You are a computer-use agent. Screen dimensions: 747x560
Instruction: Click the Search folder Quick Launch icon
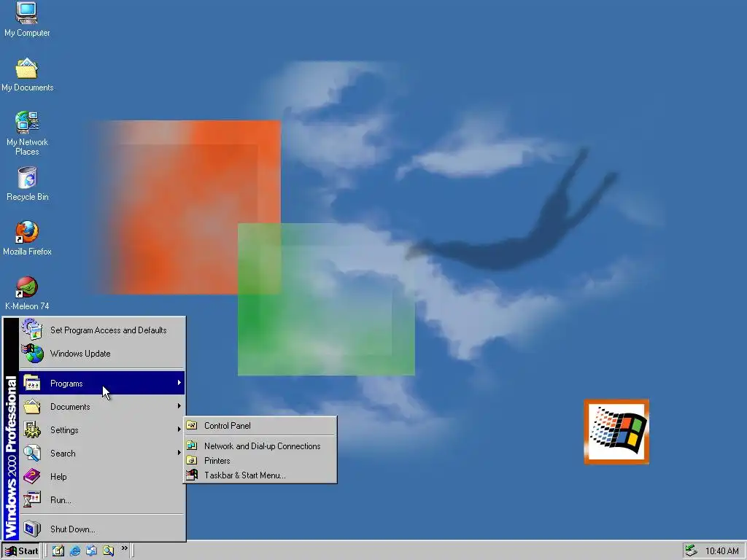pos(108,551)
